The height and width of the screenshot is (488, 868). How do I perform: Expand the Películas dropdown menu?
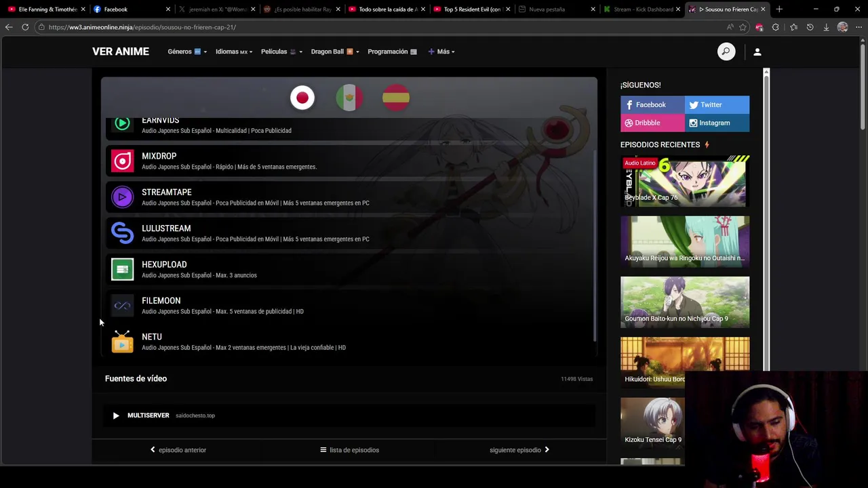pos(281,52)
